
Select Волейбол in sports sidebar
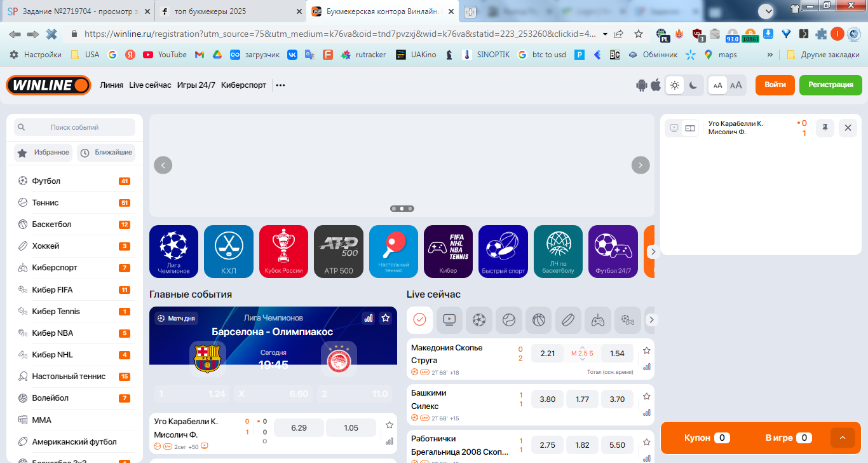(x=74, y=398)
